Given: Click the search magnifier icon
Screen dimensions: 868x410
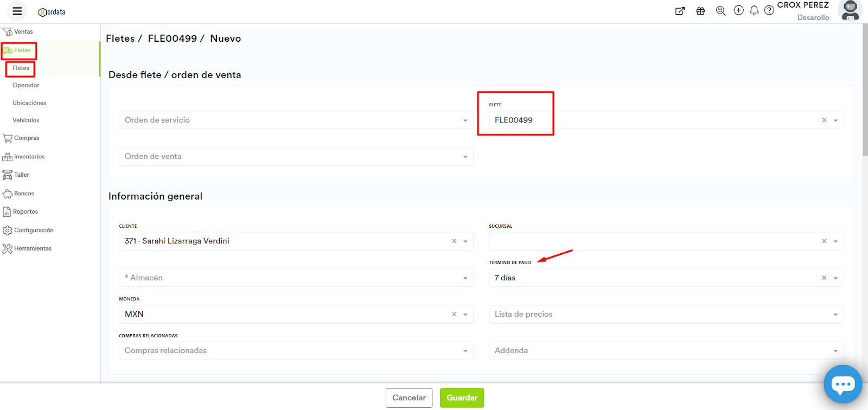Looking at the screenshot, I should coord(720,11).
